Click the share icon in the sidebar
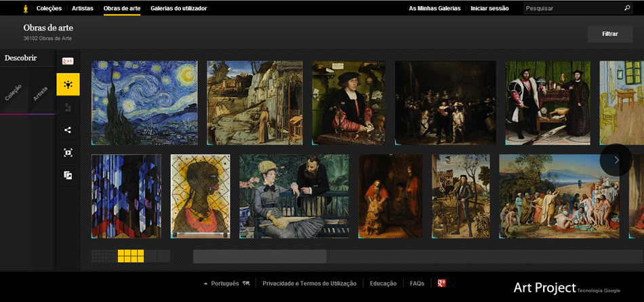Screen dimensions: 644x302 point(68,130)
